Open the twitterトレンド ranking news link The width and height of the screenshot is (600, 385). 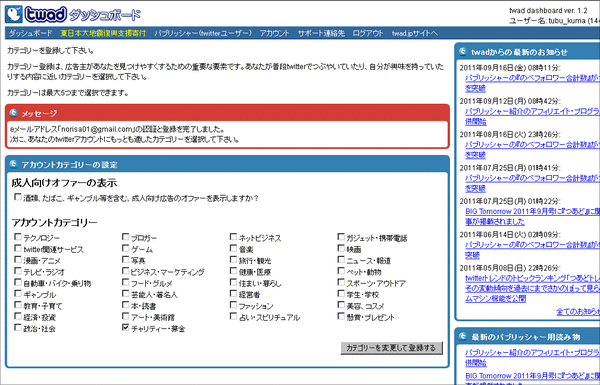tap(532, 288)
